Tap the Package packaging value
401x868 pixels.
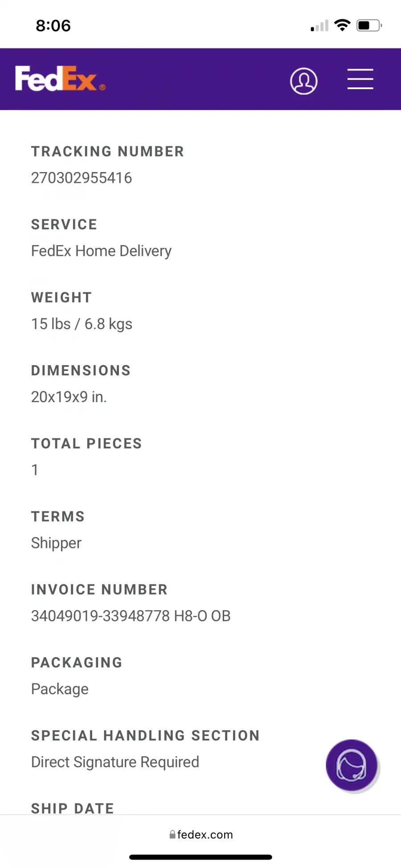point(60,689)
